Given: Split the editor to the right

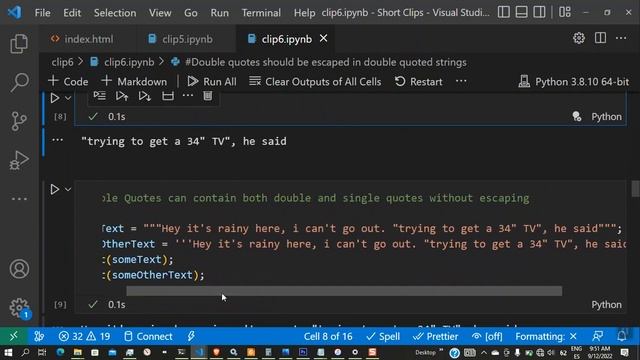Looking at the screenshot, I should coord(600,38).
